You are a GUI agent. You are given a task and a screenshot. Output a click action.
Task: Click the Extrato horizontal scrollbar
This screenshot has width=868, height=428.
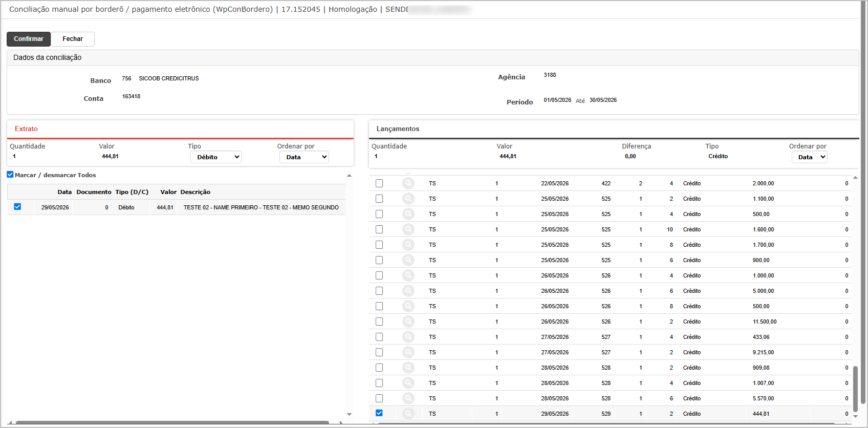pos(172,423)
